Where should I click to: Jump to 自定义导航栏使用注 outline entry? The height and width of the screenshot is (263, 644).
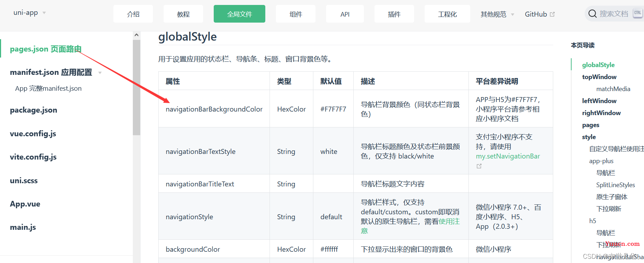point(616,149)
